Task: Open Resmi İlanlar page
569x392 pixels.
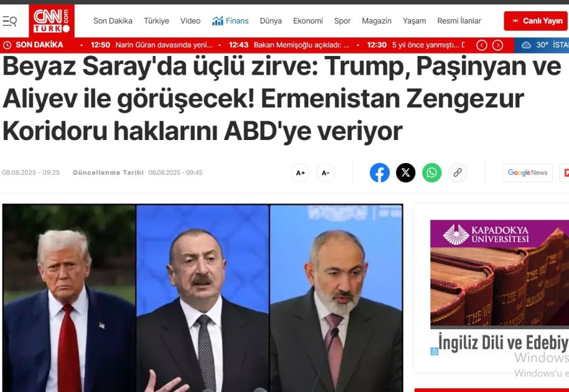Action: coord(459,21)
